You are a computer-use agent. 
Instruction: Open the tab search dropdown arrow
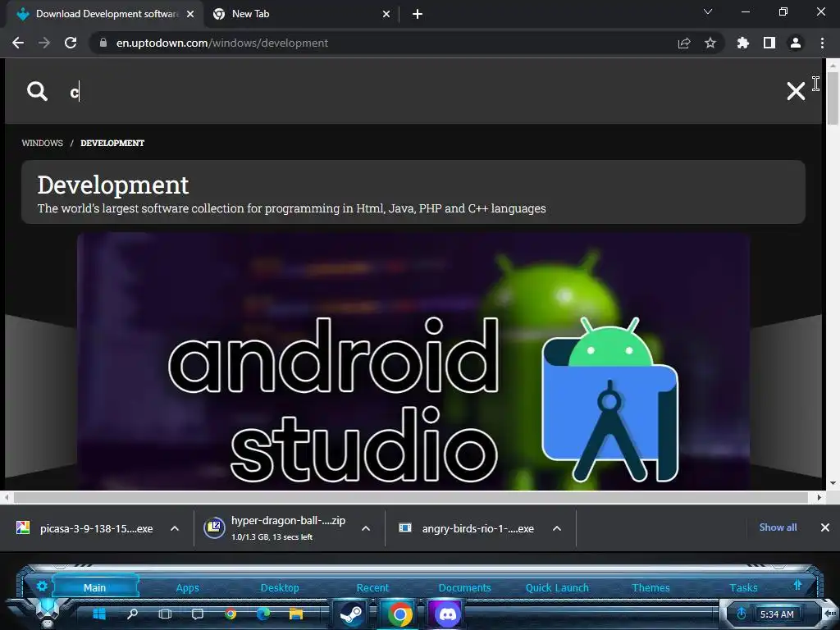[708, 11]
